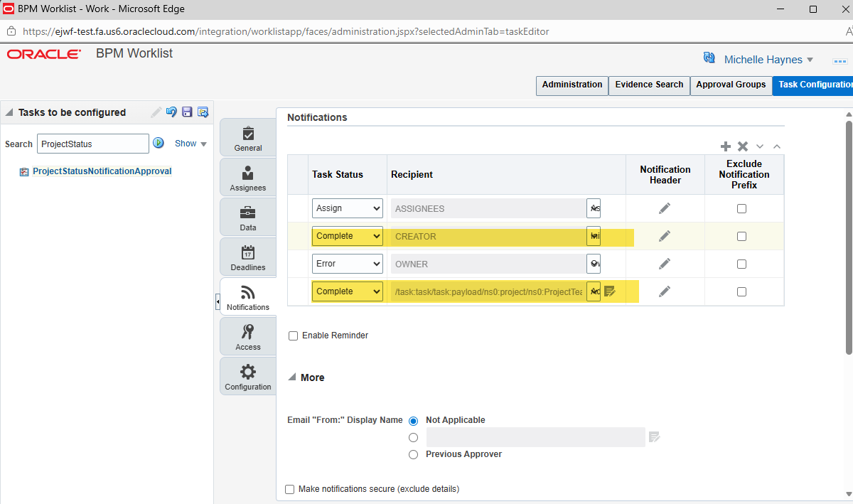This screenshot has width=853, height=504.
Task: Click the Task Status column header
Action: (338, 174)
